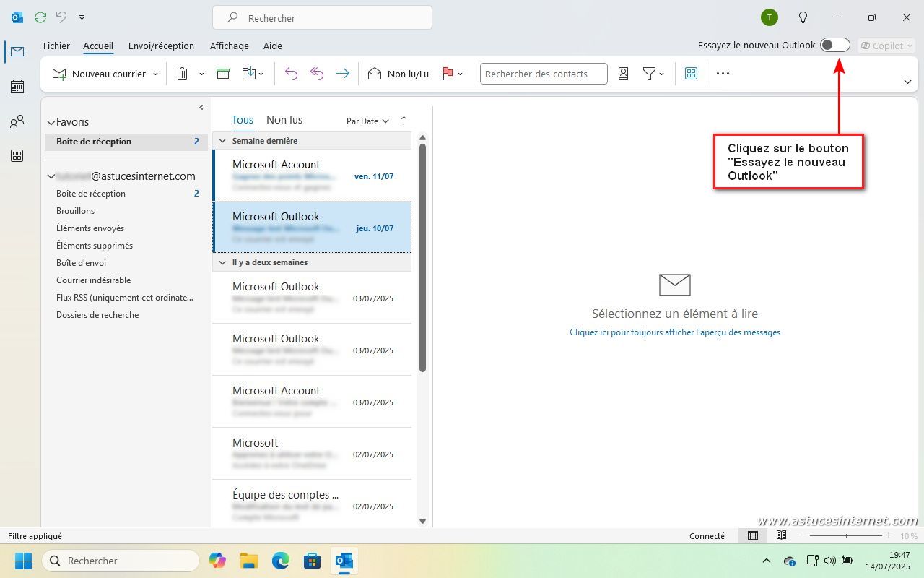Click the Undo icon in title bar
This screenshot has width=924, height=578.
tap(61, 17)
